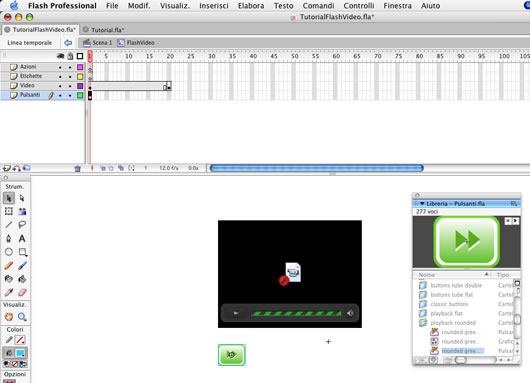Expand the buttons tube flat folder
This screenshot has height=383, width=530.
coord(423,295)
